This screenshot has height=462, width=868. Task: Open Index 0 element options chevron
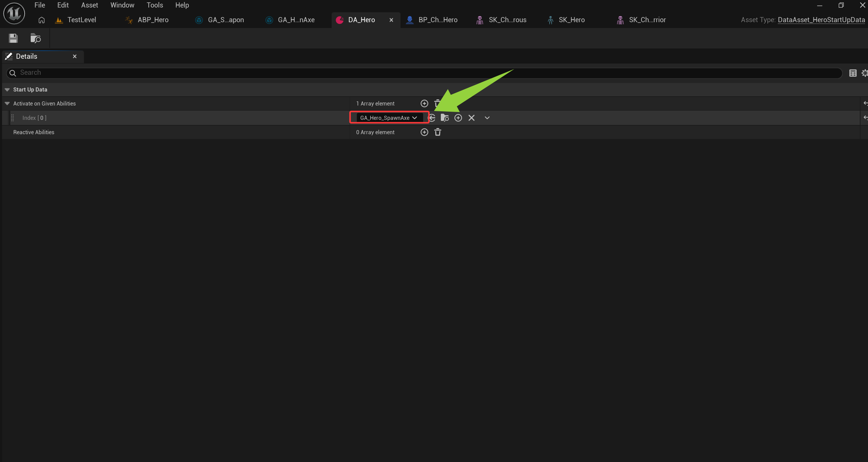(487, 118)
